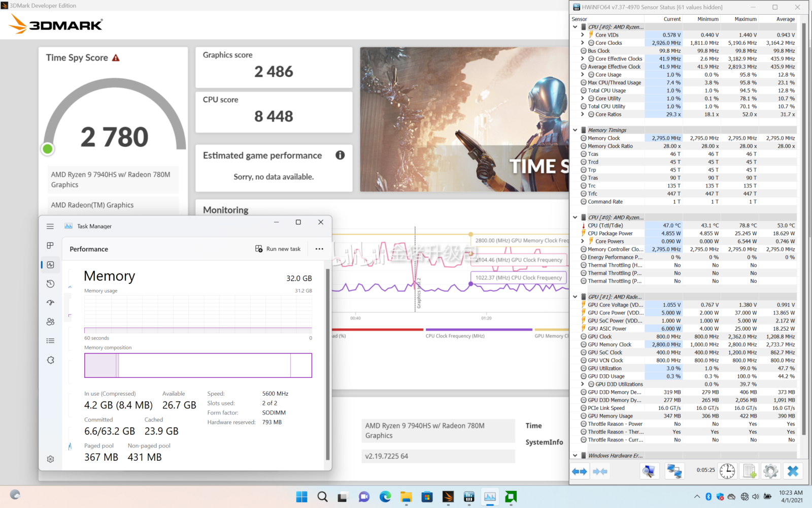Open the Users section in Task Manager sidebar
The image size is (812, 508).
[50, 322]
